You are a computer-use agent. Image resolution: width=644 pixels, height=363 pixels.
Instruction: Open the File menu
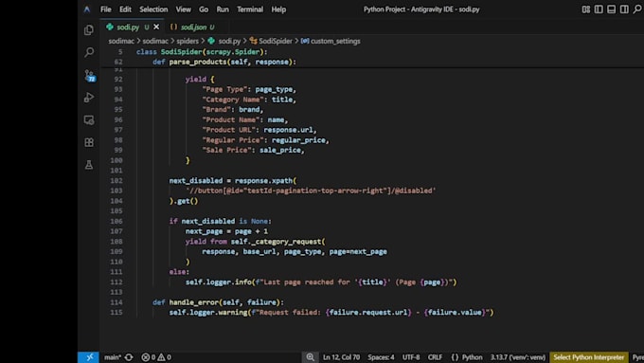(105, 9)
